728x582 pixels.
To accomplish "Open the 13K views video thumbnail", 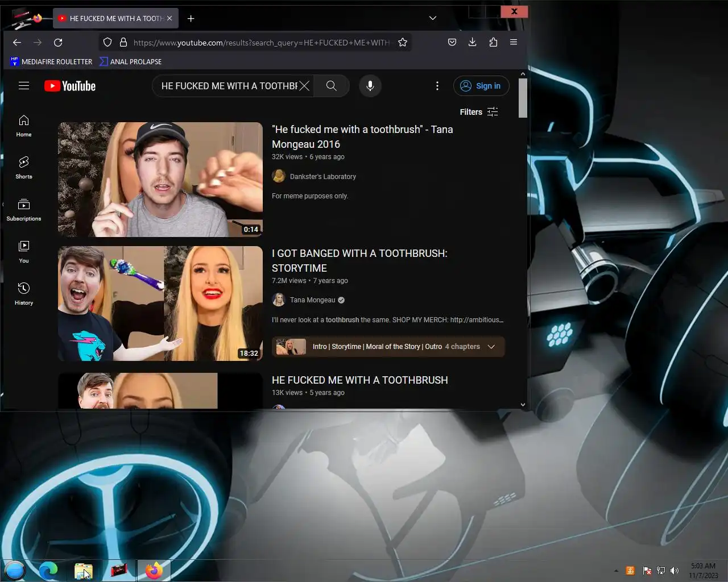I will [160, 390].
